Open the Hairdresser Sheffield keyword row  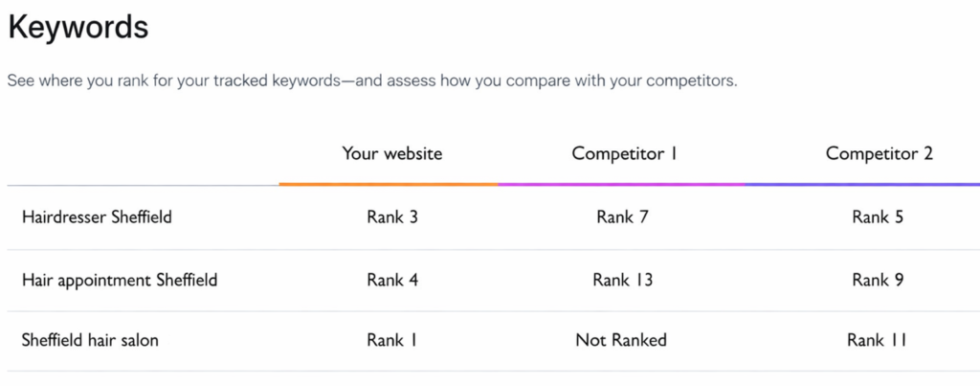coord(97,217)
